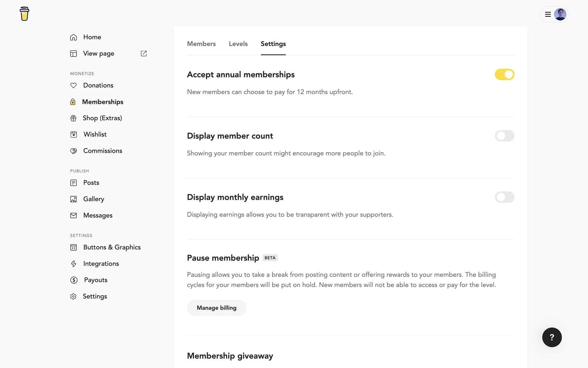Click the Manage billing button
Image resolution: width=588 pixels, height=368 pixels.
pyautogui.click(x=217, y=308)
